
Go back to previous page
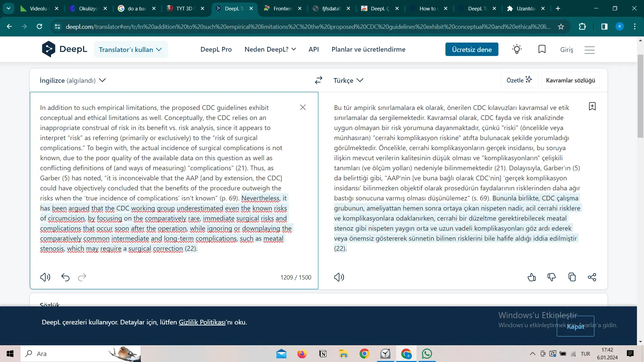click(9, 26)
